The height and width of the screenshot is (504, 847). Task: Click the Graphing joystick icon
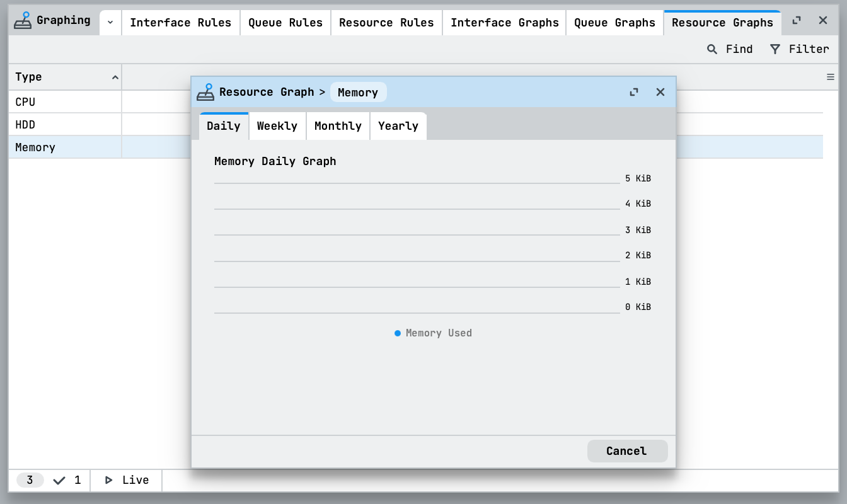pyautogui.click(x=23, y=21)
